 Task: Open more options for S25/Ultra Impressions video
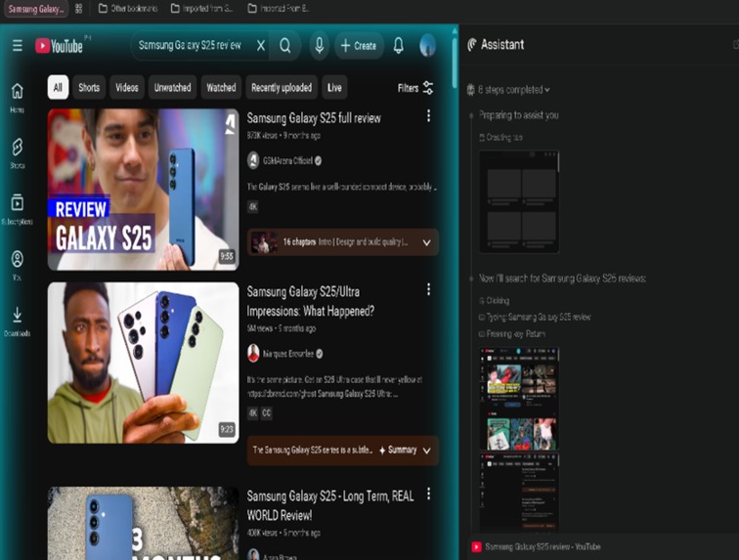pos(428,289)
